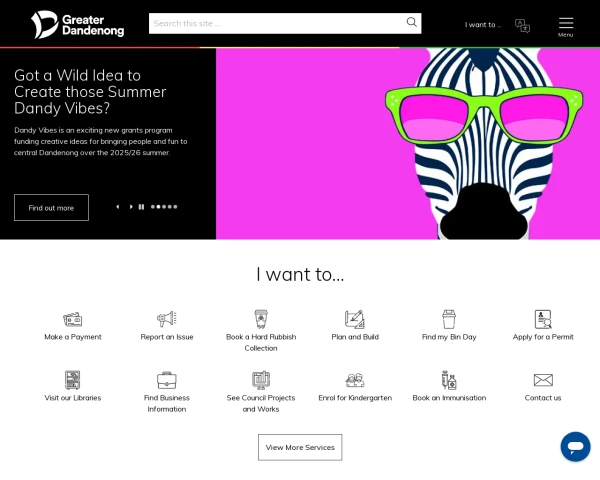
Task: Open the hamburger Menu
Action: [x=566, y=25]
